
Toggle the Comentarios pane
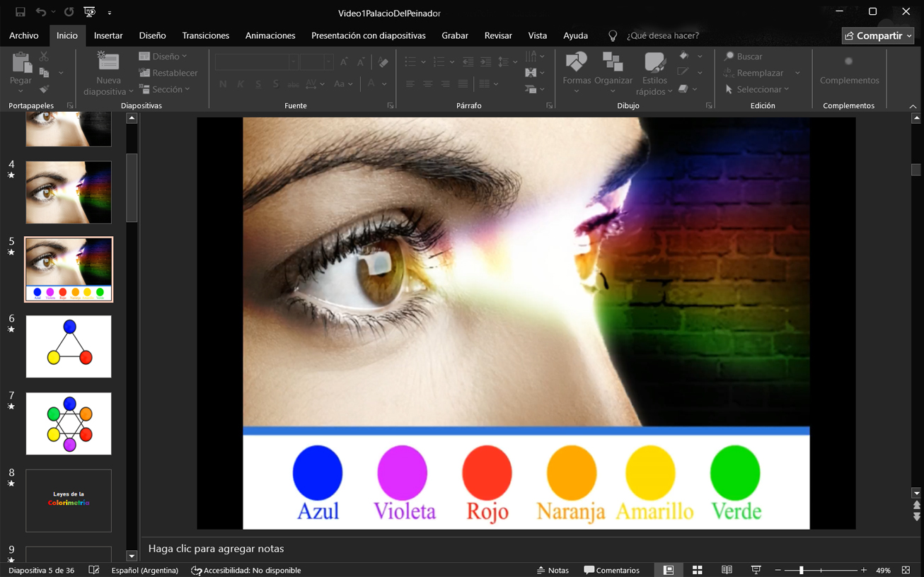(612, 570)
